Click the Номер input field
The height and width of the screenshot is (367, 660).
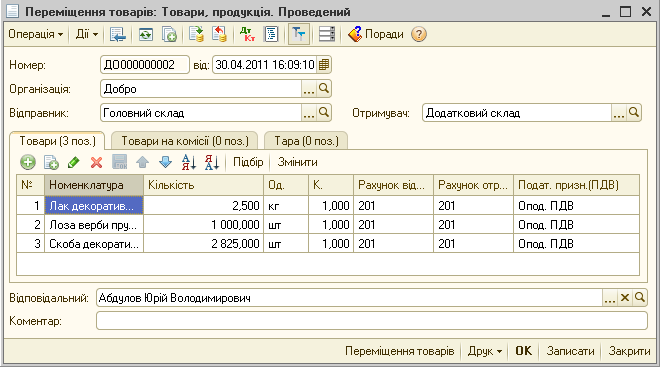[x=145, y=65]
